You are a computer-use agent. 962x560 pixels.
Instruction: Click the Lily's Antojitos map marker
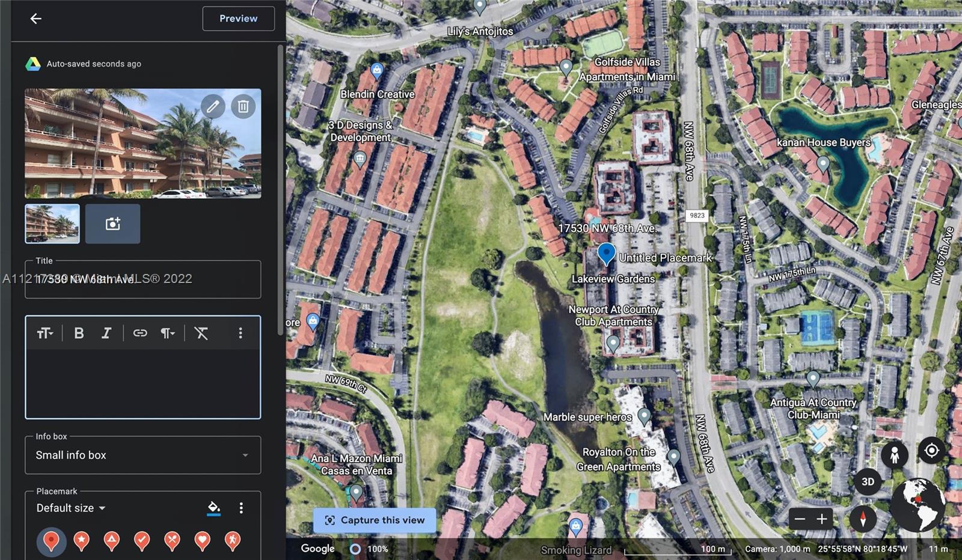(x=479, y=8)
